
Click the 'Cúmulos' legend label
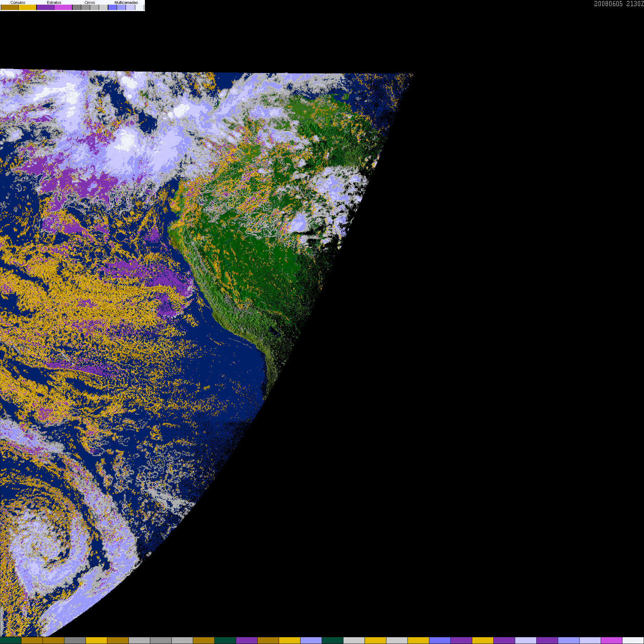(18, 3)
